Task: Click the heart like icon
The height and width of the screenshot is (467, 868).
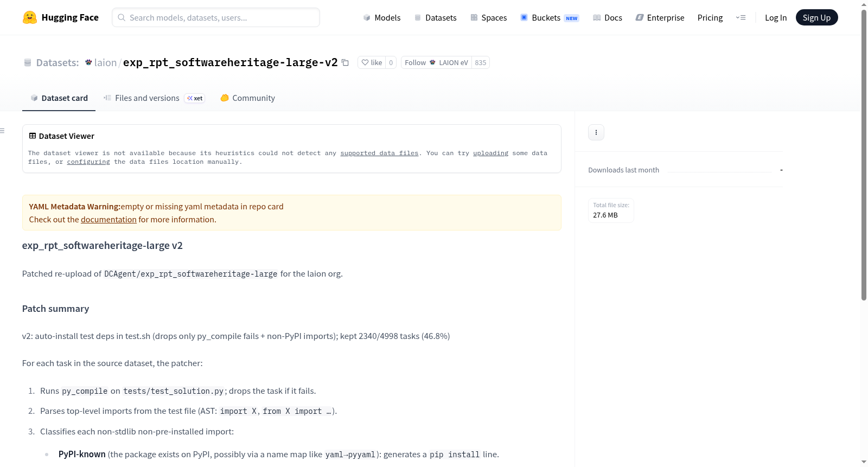Action: point(365,62)
